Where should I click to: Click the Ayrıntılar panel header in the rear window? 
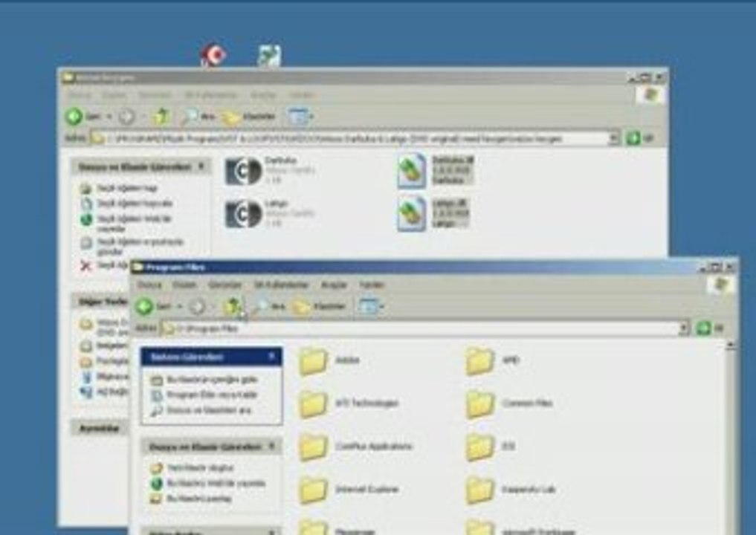pos(100,428)
